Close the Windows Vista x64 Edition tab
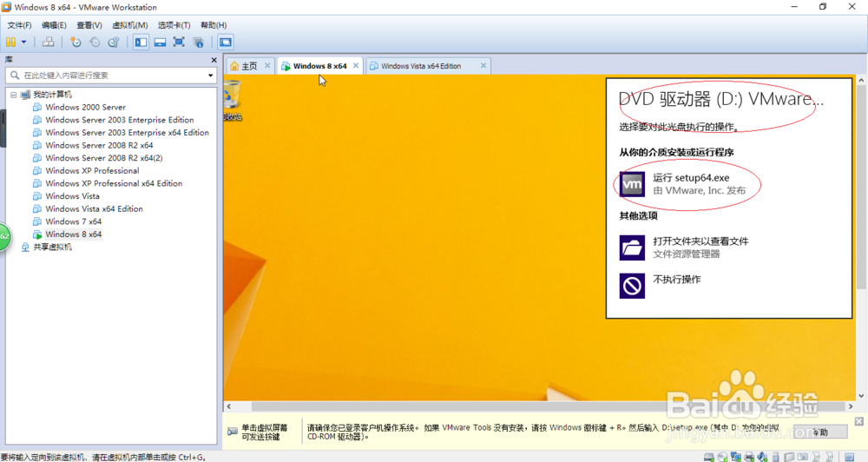This screenshot has height=462, width=868. point(483,65)
